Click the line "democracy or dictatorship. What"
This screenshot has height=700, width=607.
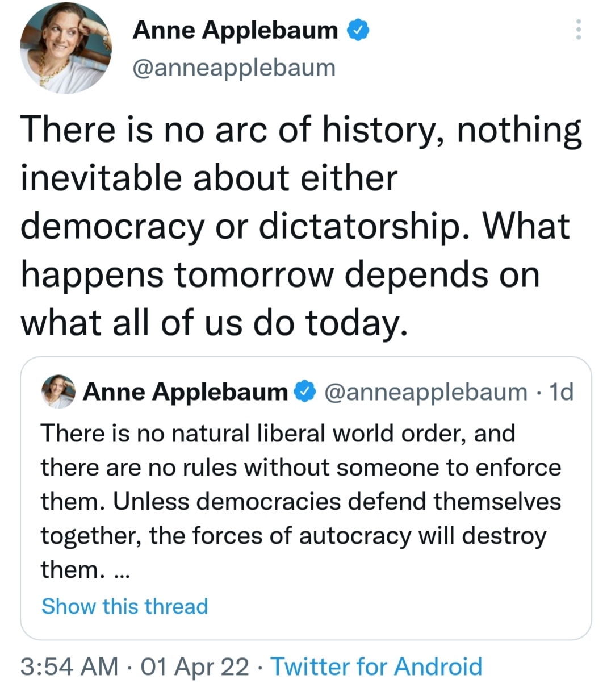pos(295,226)
